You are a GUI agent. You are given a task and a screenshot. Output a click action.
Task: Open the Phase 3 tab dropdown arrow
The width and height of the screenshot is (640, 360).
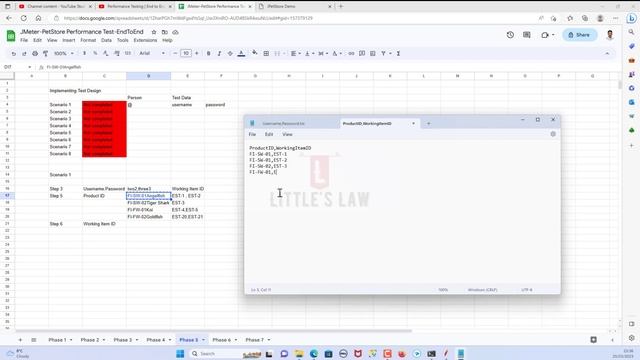pyautogui.click(x=137, y=340)
